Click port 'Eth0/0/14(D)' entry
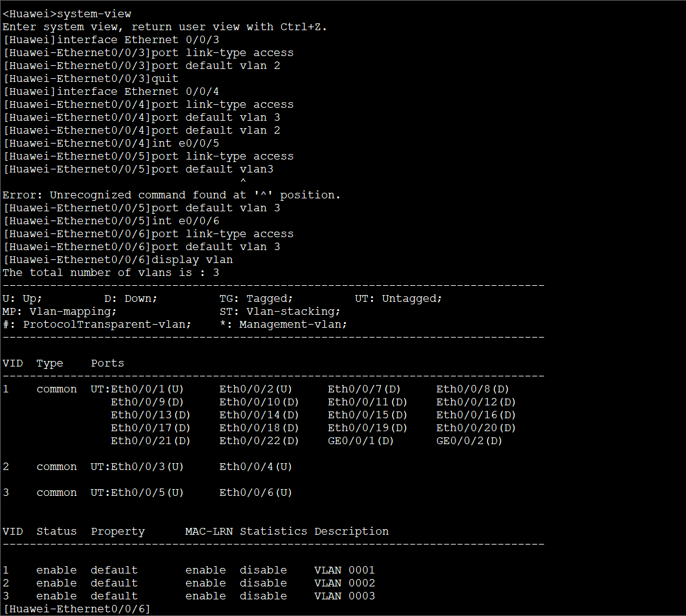Viewport: 686px width, 616px height. tap(259, 415)
